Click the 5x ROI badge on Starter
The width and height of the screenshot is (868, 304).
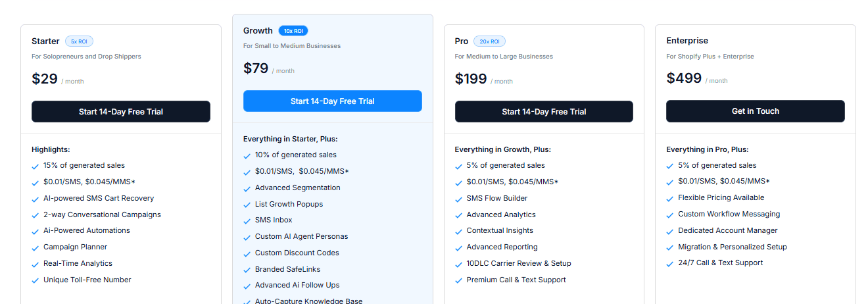[79, 41]
